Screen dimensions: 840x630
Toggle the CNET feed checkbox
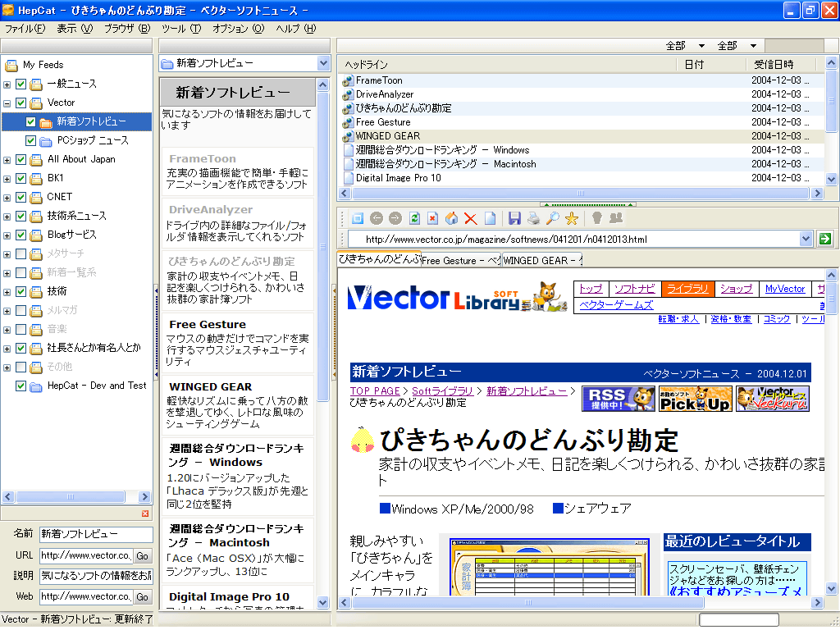click(x=21, y=197)
